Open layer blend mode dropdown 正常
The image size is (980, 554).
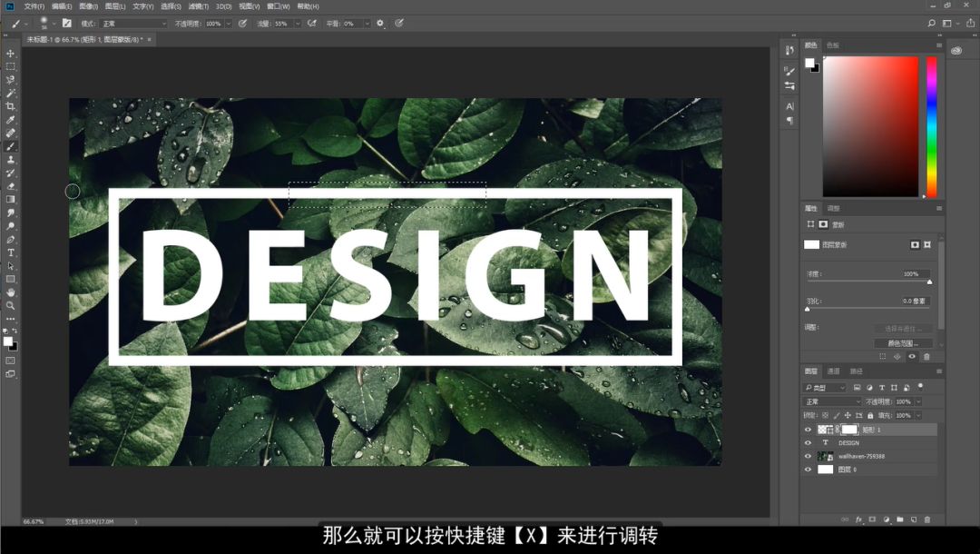coord(832,401)
